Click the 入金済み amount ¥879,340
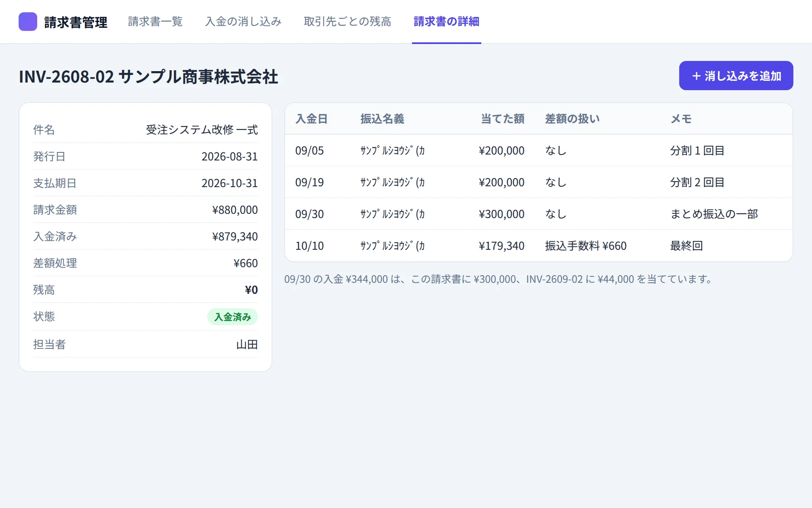 (235, 237)
